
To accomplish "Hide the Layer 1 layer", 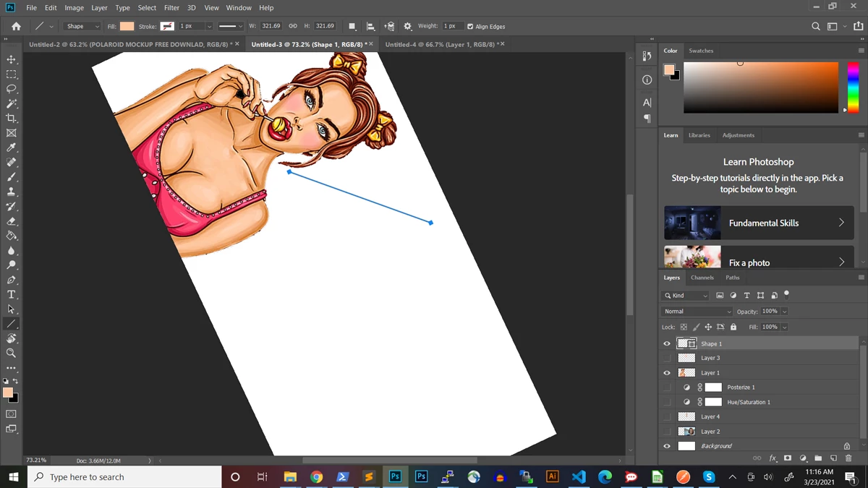I will (667, 373).
